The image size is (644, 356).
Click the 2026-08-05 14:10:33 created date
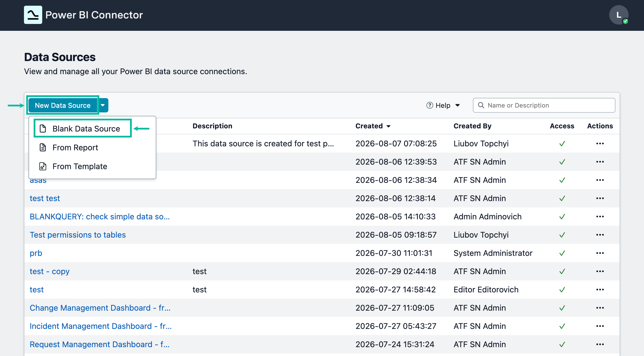pos(396,217)
